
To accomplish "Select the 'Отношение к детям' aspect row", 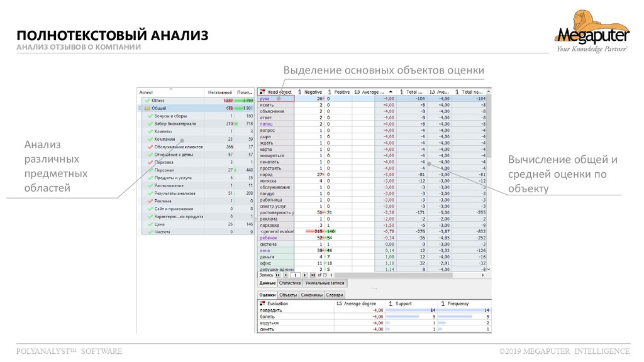I will click(x=198, y=155).
